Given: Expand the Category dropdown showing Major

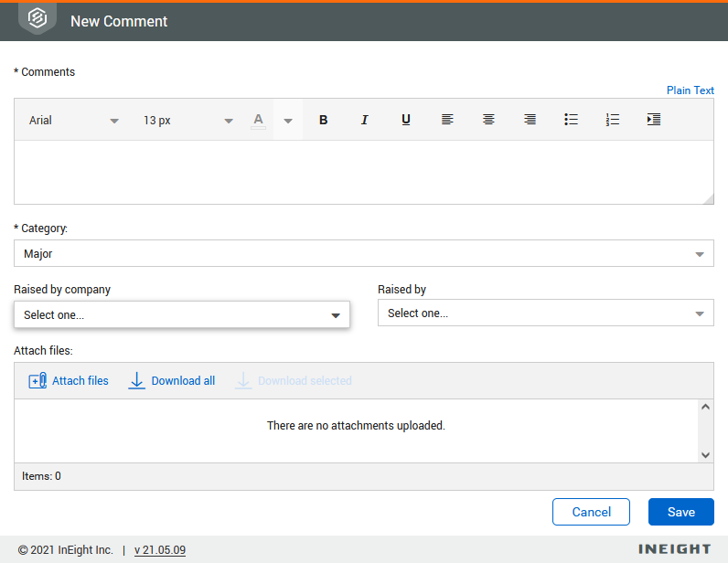Looking at the screenshot, I should pos(363,254).
